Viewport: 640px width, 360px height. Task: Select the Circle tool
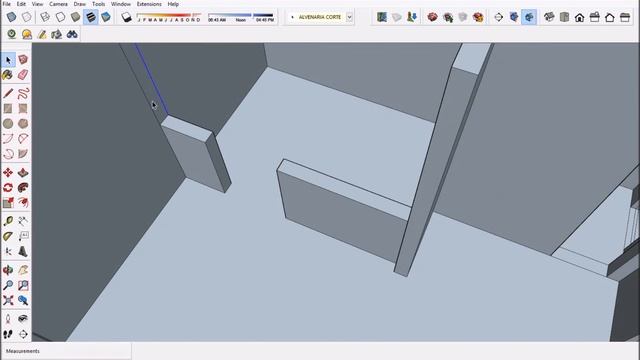pos(8,124)
